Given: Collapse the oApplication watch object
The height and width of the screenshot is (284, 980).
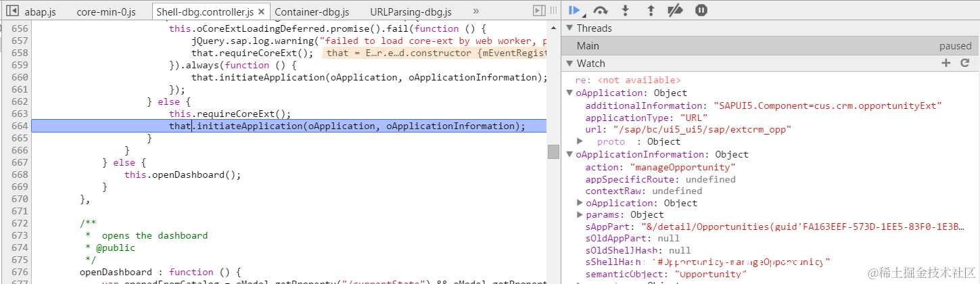Looking at the screenshot, I should pyautogui.click(x=569, y=93).
